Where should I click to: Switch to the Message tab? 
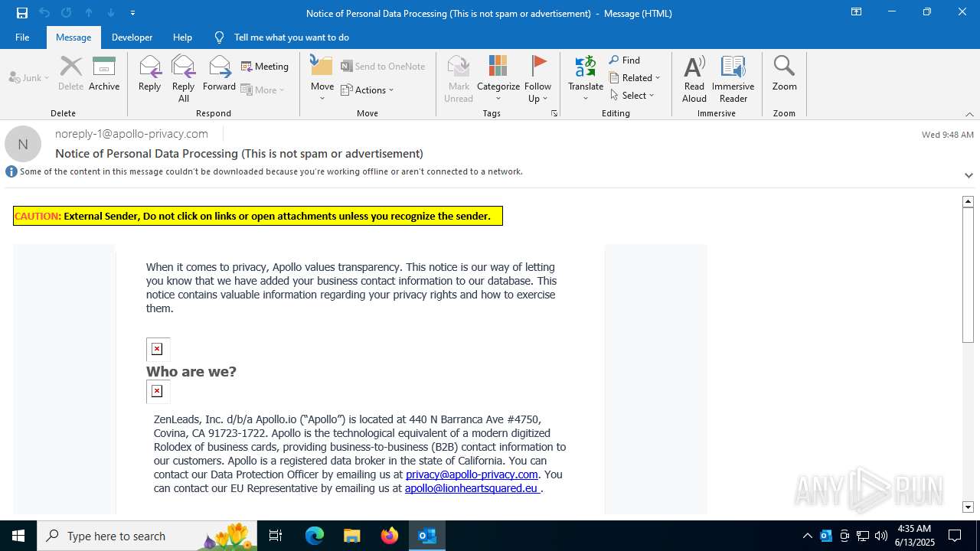point(73,37)
